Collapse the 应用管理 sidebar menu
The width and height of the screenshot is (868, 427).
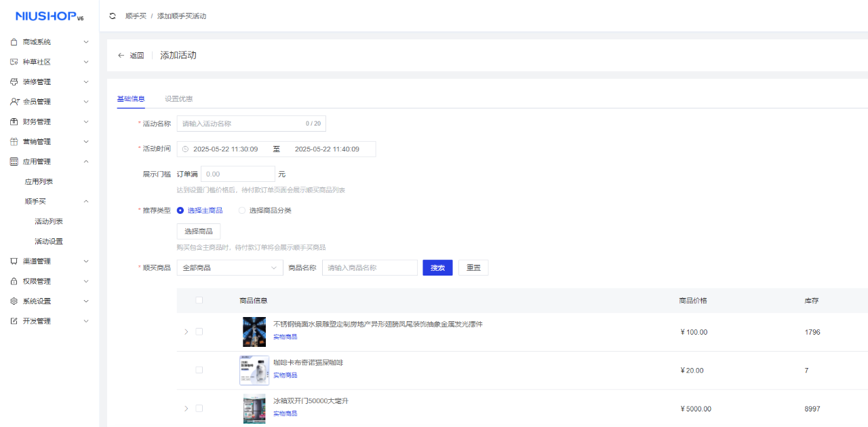[x=85, y=162]
